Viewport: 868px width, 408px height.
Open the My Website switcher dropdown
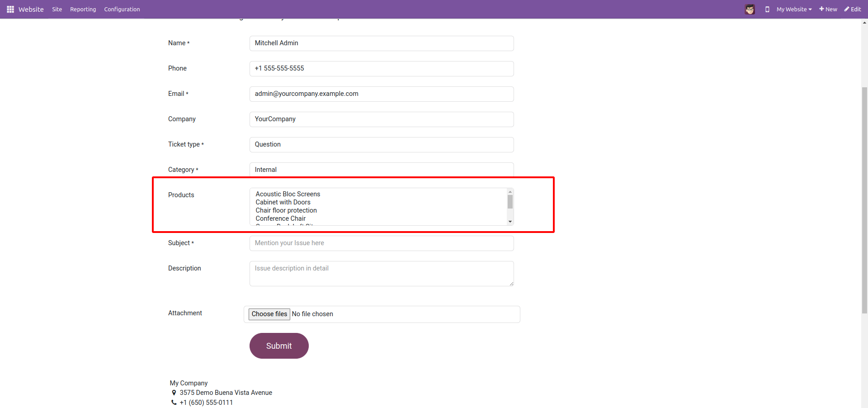(x=794, y=9)
